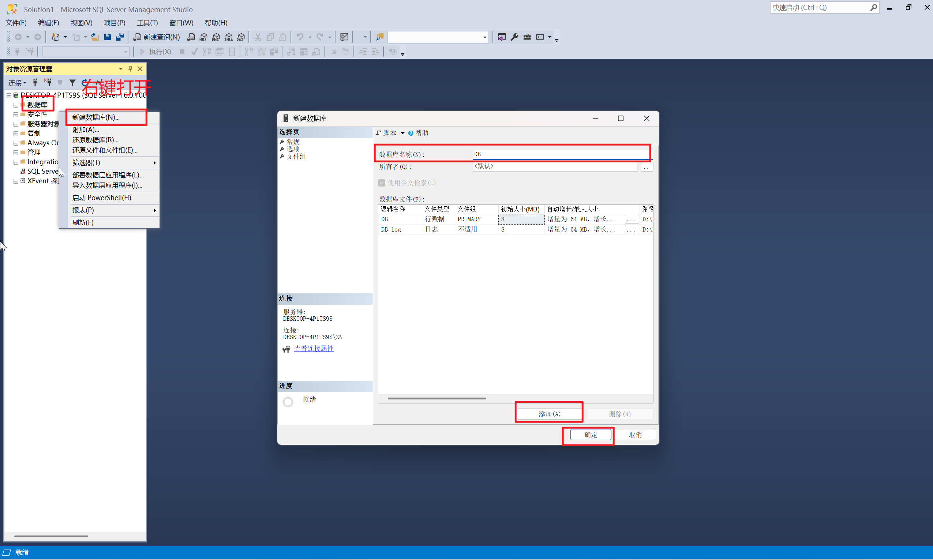This screenshot has height=560, width=933.
Task: Toggle the Use full-text indexing checkbox
Action: tap(382, 183)
